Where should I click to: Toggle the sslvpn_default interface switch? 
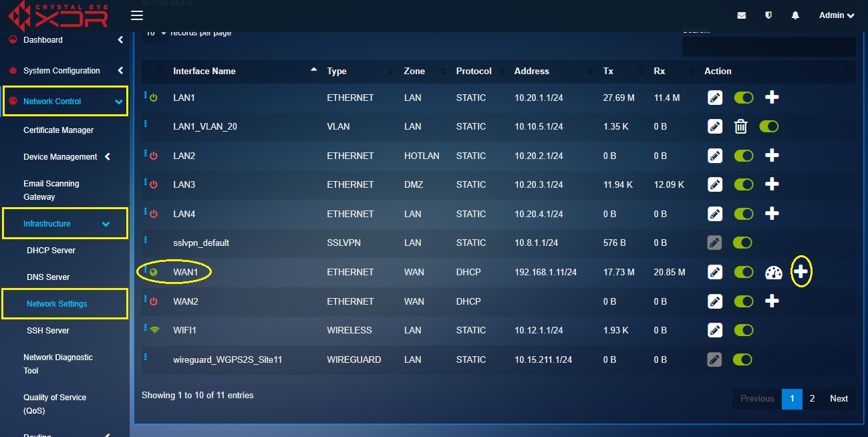742,243
